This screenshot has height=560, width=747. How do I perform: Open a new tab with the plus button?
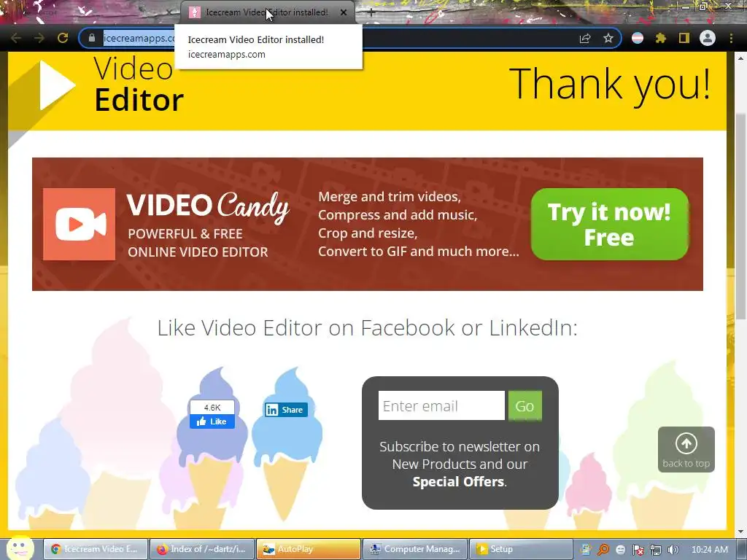point(371,13)
